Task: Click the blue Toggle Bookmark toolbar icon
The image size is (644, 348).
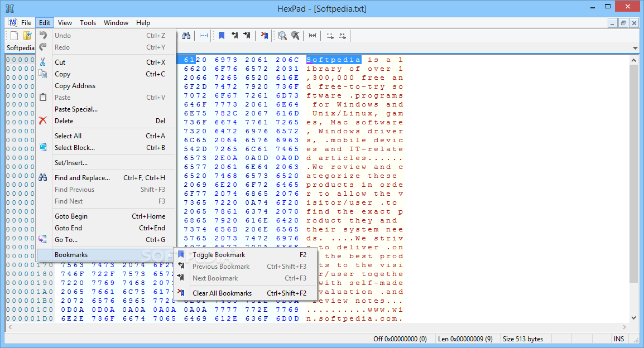Action: pyautogui.click(x=222, y=36)
